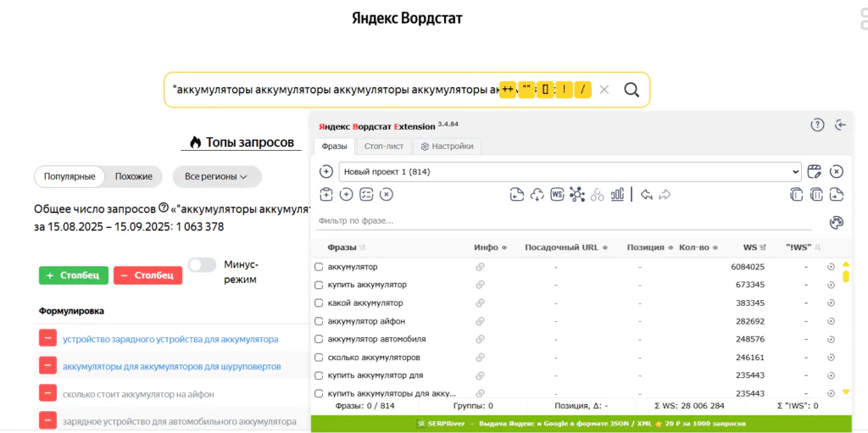This screenshot has width=868, height=433.
Task: Check the 'купить аккумулятор для' phrase checkbox
Action: coord(319,375)
